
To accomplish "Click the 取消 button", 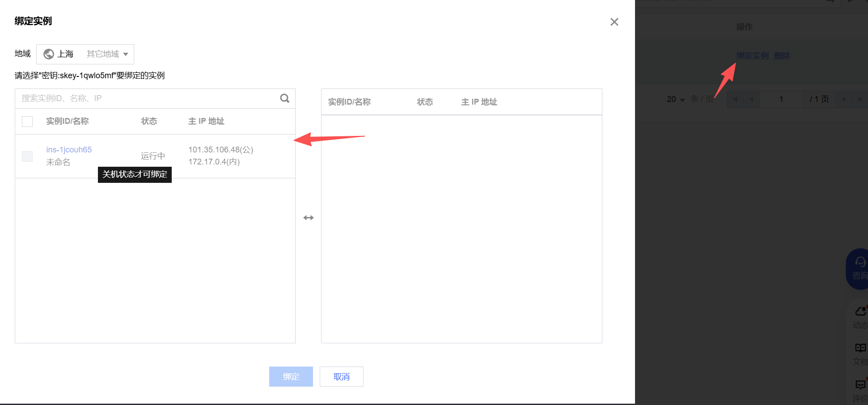I will [342, 377].
